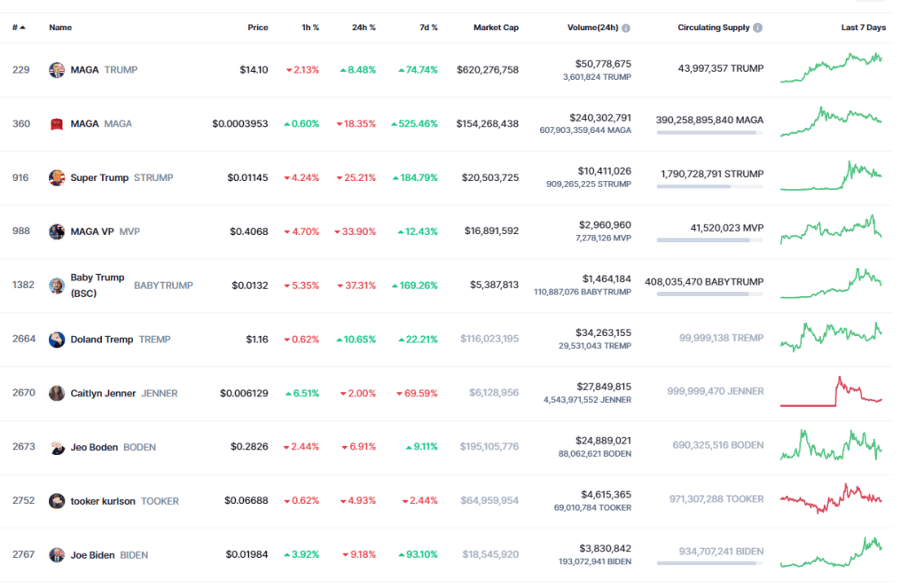Sort by Volume(24h) column header

click(593, 27)
